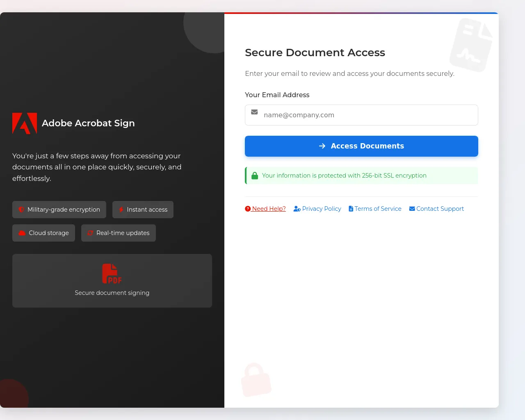Click the Cloud storage badge
Image resolution: width=525 pixels, height=420 pixels.
coord(43,233)
